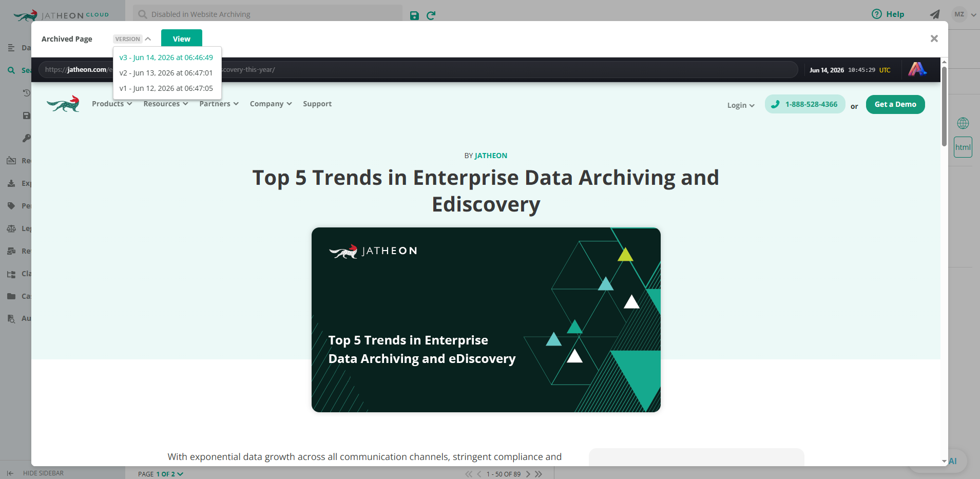The image size is (980, 479).
Task: Go to previous results page arrow
Action: pos(479,474)
